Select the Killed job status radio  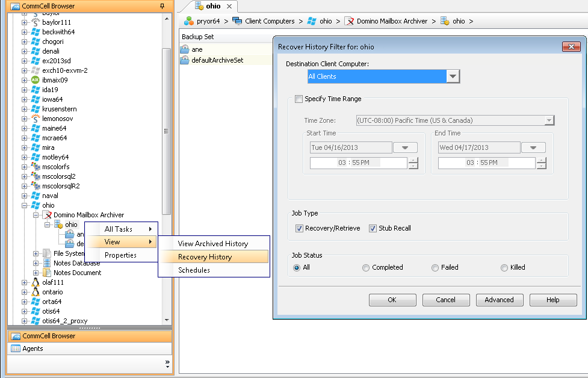click(504, 268)
